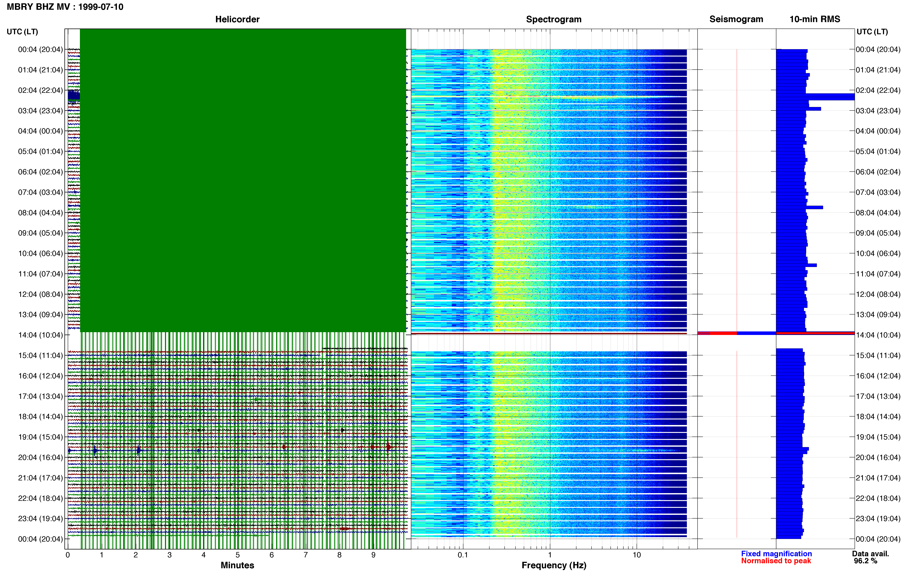
Task: Click left time label 15:04 (11:04)
Action: tap(41, 355)
